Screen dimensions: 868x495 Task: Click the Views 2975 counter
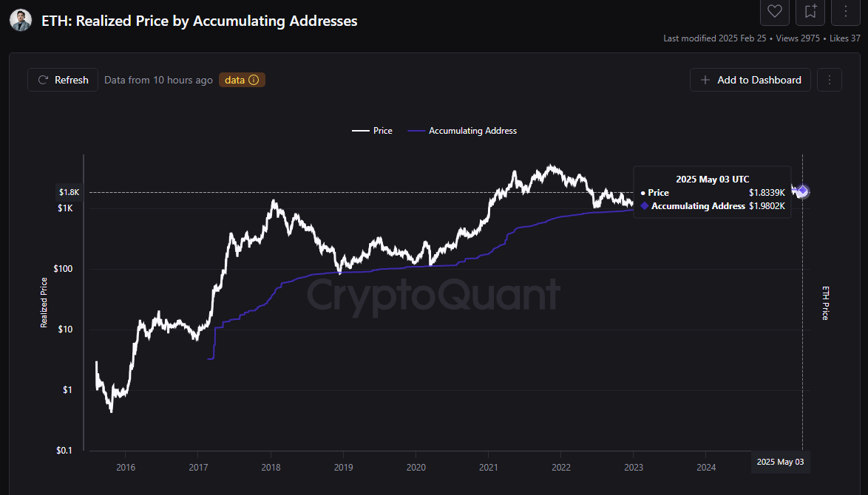[797, 38]
